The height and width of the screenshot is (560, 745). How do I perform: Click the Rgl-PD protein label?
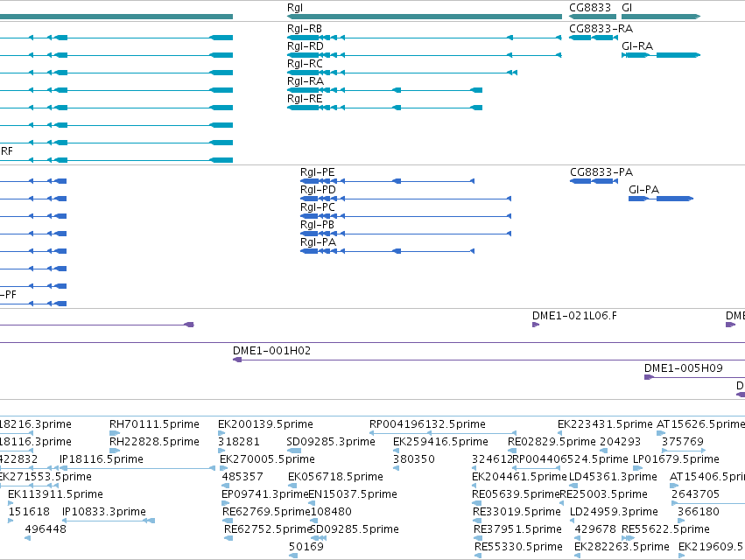click(318, 190)
